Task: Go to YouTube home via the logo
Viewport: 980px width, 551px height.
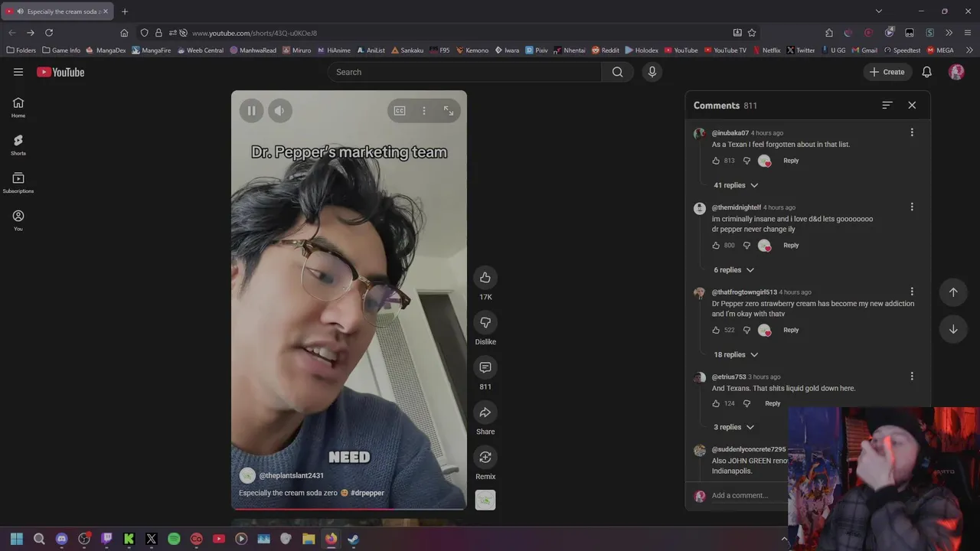Action: (60, 72)
